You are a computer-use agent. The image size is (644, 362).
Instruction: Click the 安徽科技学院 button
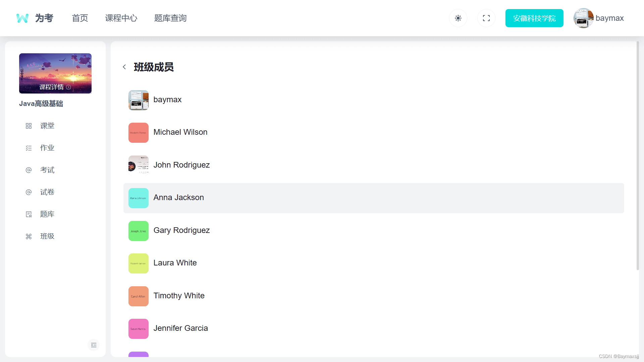click(534, 18)
